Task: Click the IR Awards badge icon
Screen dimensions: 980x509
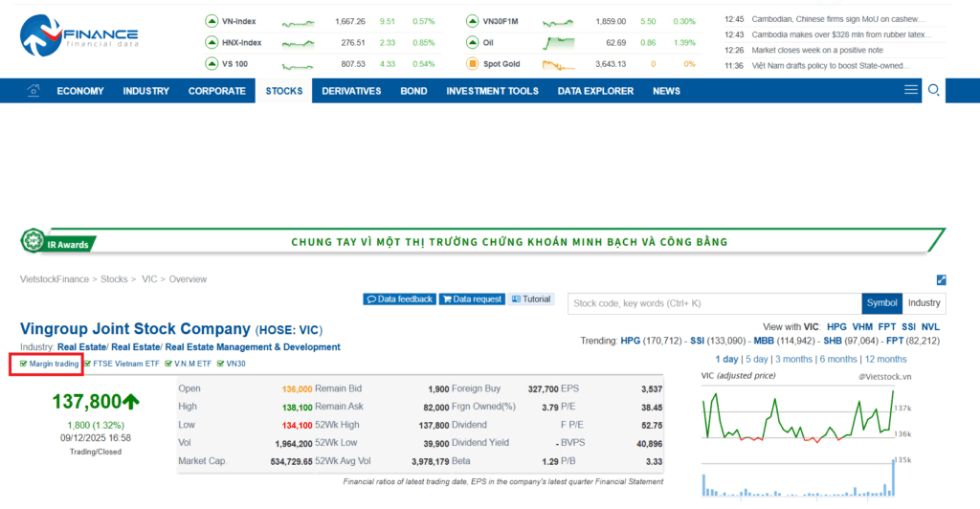Action: (33, 240)
